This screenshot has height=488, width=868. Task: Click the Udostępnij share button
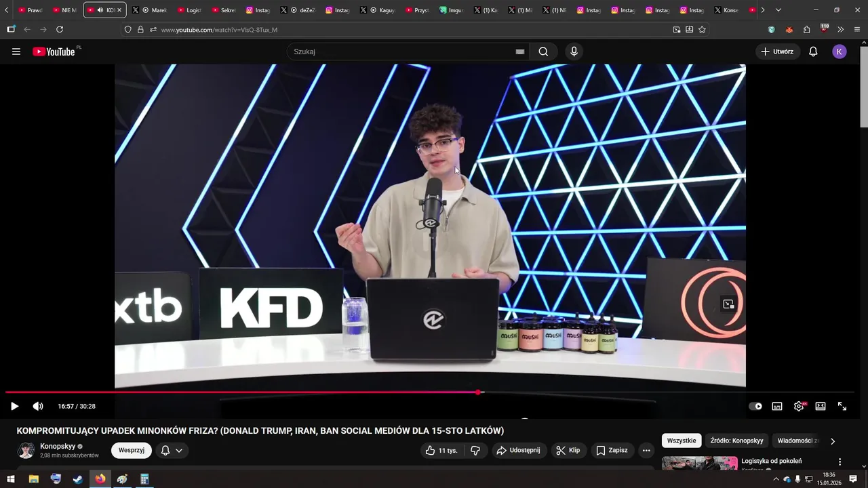(519, 450)
